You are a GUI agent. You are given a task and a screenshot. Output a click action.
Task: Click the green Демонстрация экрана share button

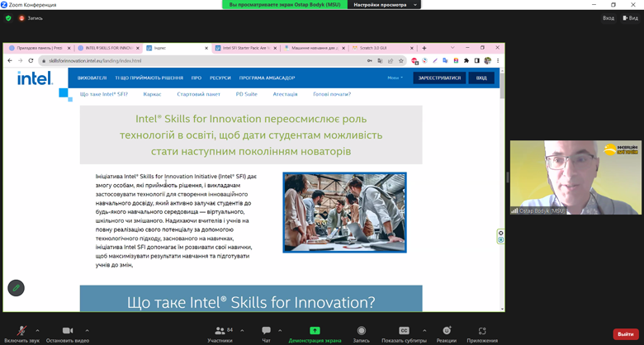click(315, 331)
